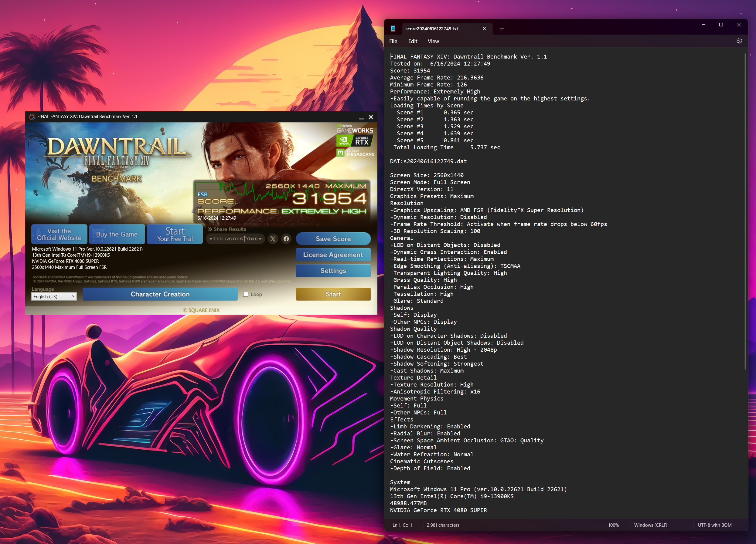
Task: Click 100% zoom level in status bar
Action: point(613,525)
